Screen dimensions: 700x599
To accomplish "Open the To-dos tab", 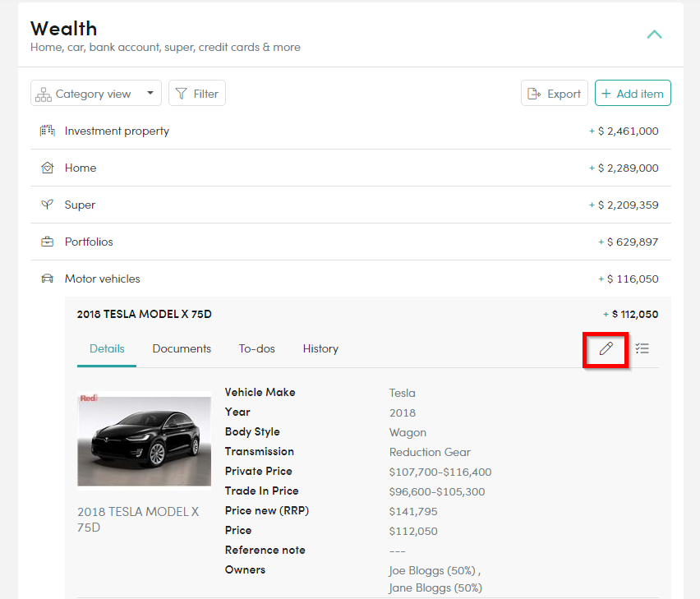I will point(256,348).
